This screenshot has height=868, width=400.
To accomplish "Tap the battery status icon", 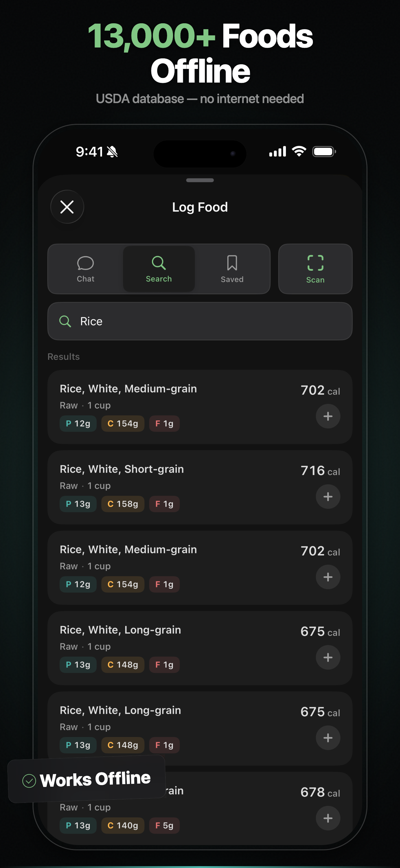I will (x=324, y=151).
